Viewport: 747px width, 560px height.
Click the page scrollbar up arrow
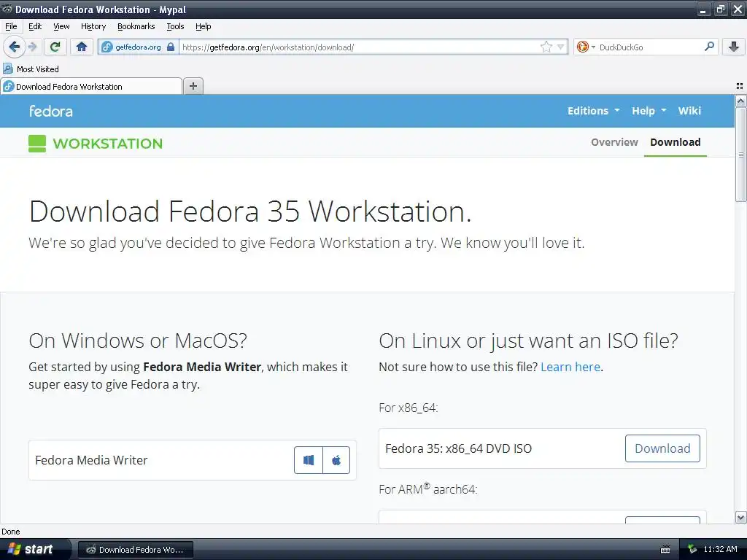[x=740, y=101]
